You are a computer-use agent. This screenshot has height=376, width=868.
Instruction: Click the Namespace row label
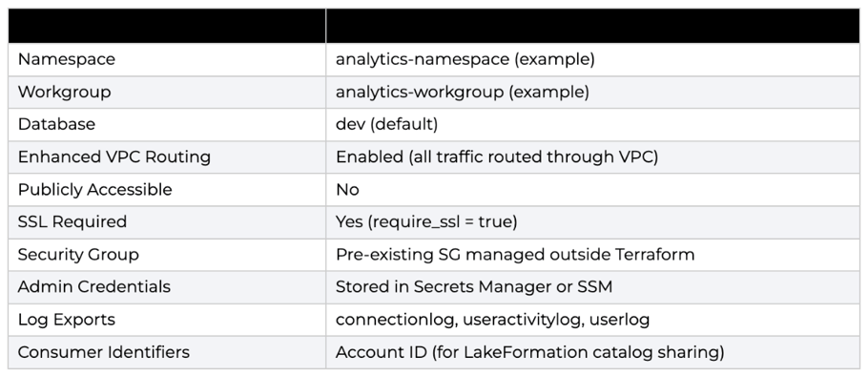click(x=67, y=59)
